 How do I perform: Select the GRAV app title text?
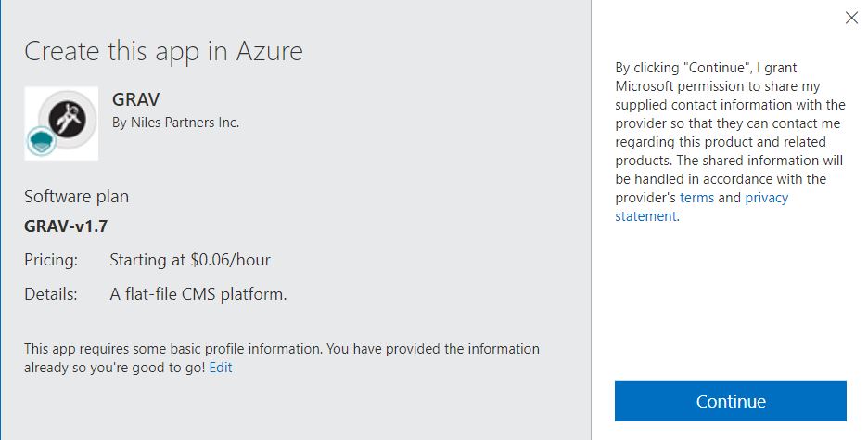point(135,99)
